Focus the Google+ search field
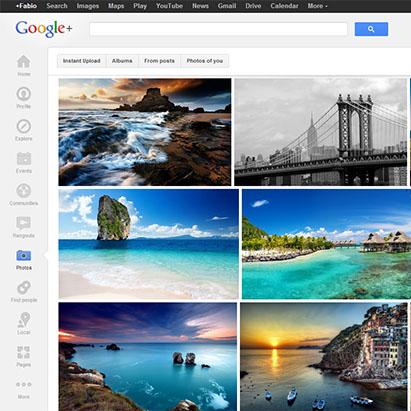 coord(219,29)
